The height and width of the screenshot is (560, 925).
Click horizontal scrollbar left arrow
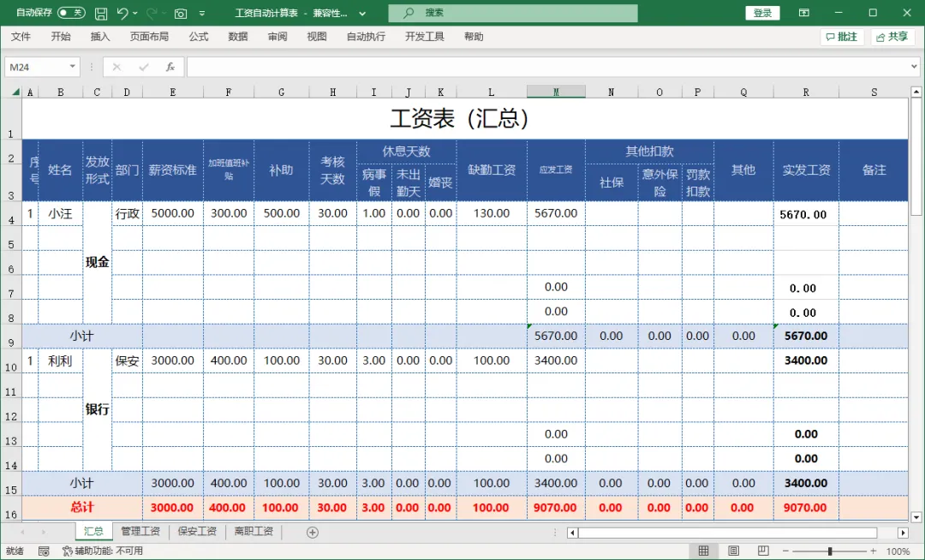[x=572, y=533]
